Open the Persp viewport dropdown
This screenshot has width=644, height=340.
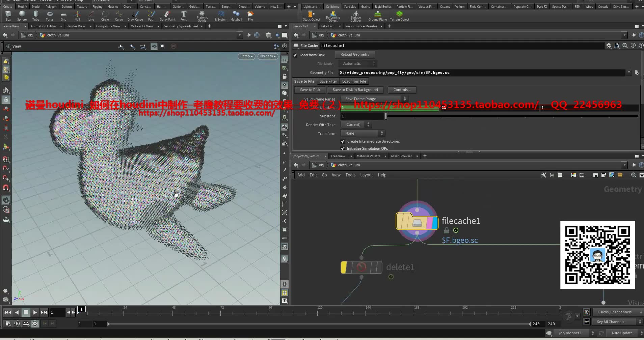tap(246, 56)
